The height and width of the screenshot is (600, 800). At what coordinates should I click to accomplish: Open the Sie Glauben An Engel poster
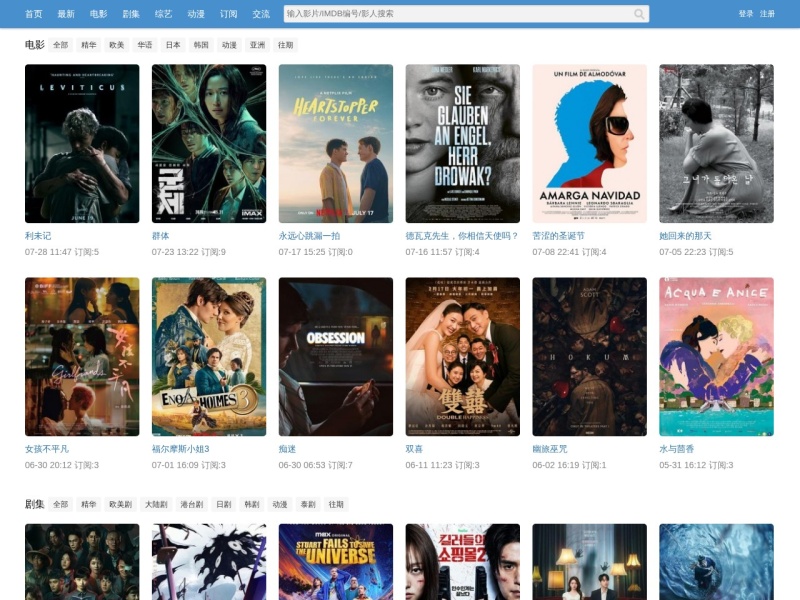(463, 143)
